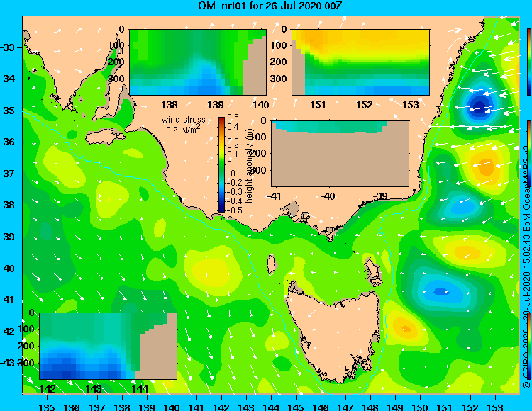Viewport: 532px width, 411px height.
Task: Click the white transect line at -41 latitude west of Tasmania
Action: (253, 300)
